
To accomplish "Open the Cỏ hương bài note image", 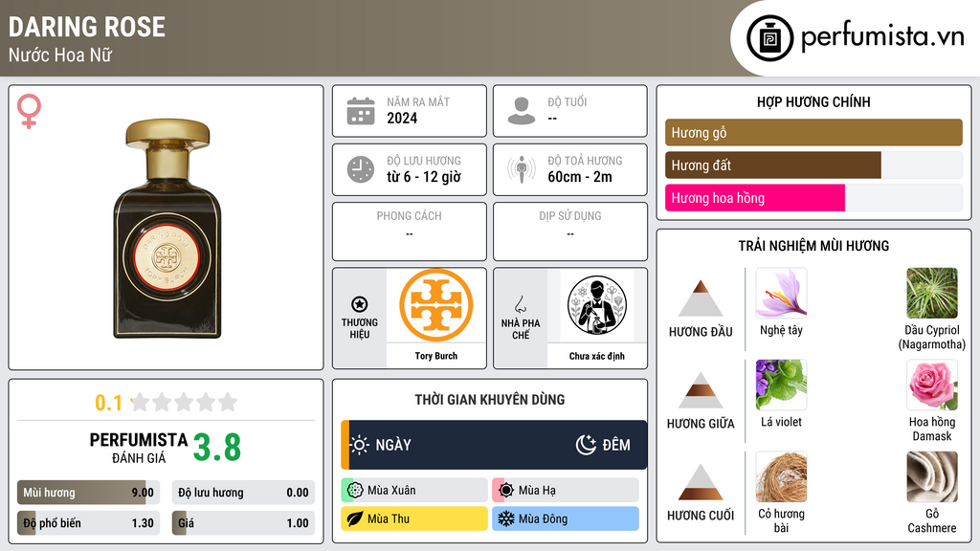I will tap(781, 476).
